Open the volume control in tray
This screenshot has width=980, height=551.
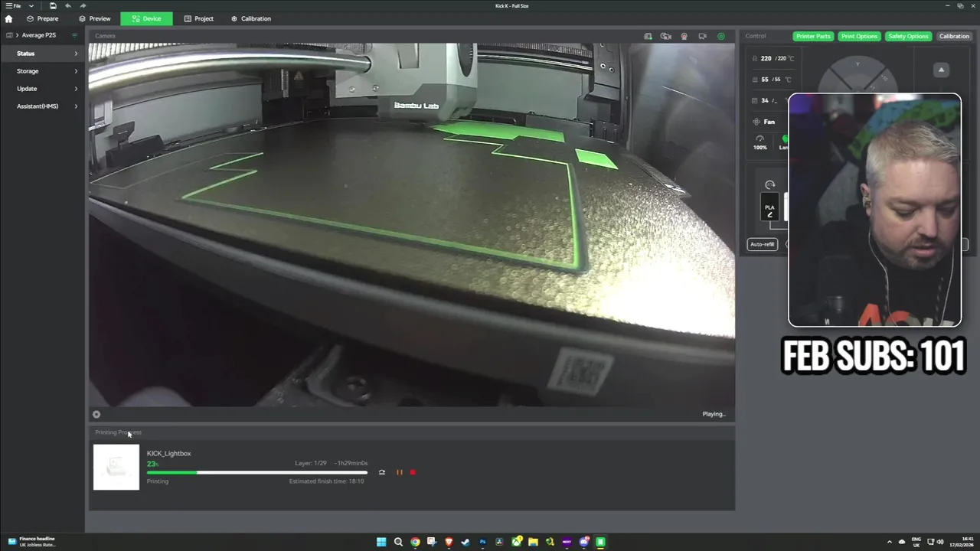click(x=940, y=542)
